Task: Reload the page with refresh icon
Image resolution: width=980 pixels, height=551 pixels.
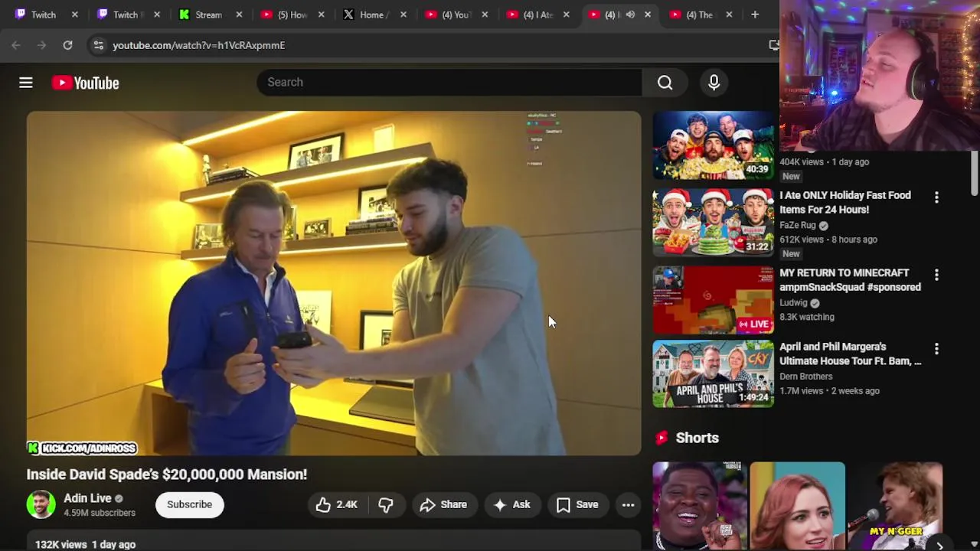Action: pos(67,45)
